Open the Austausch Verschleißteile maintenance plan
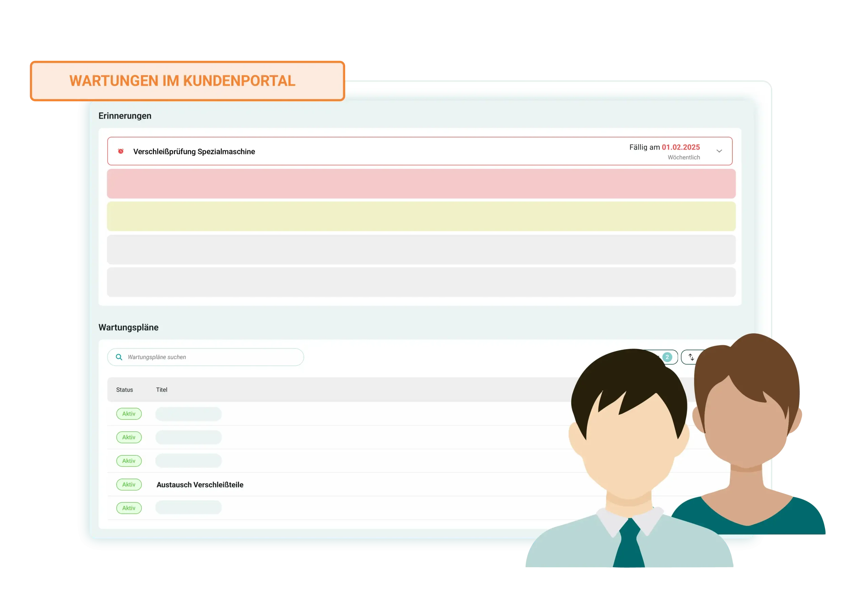Viewport: 868px width, 614px height. pyautogui.click(x=200, y=485)
